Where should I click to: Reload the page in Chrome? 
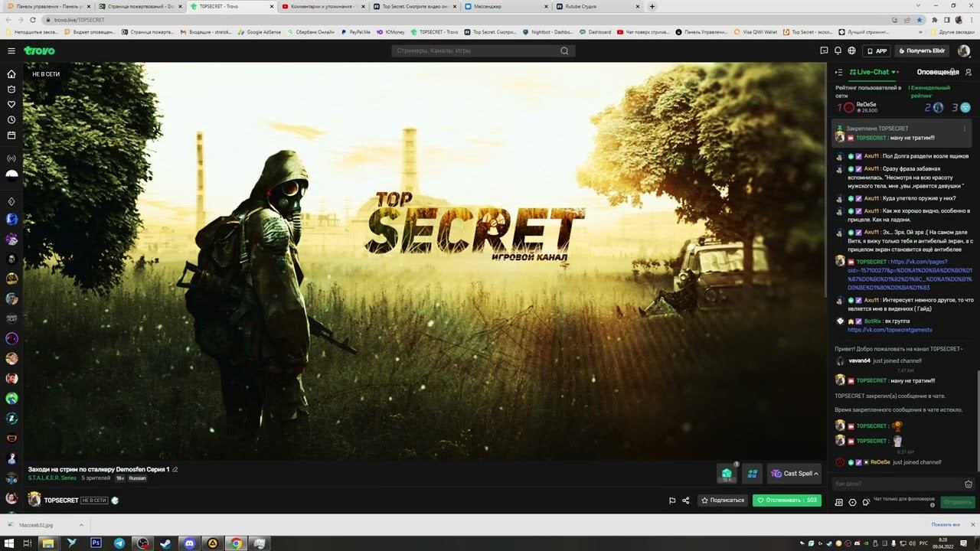33,20
